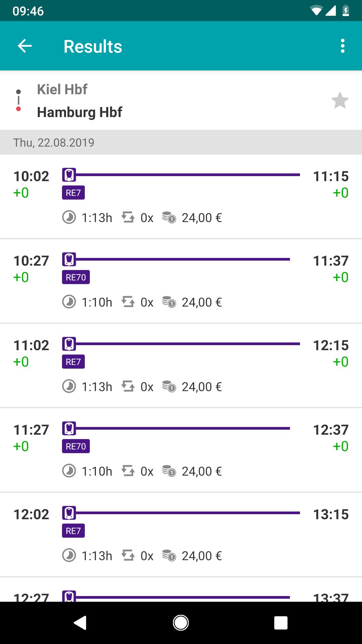
Task: Select the RE7 badge on 12:02 connection
Action: coord(73,531)
